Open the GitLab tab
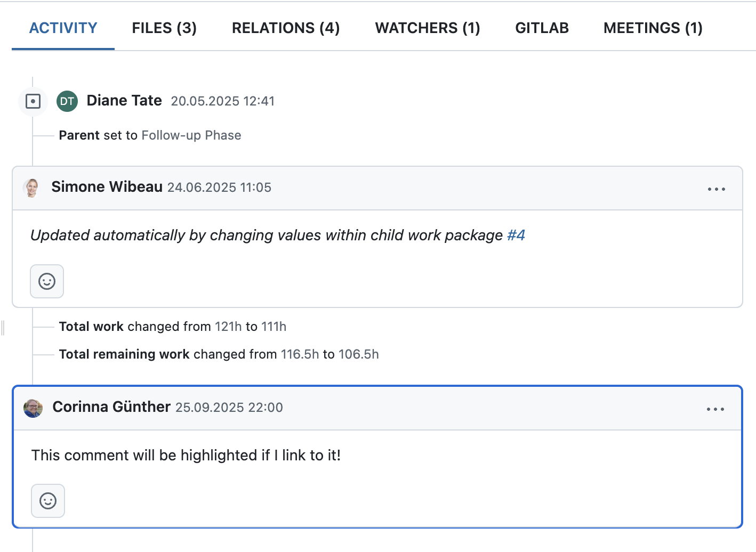 click(542, 28)
